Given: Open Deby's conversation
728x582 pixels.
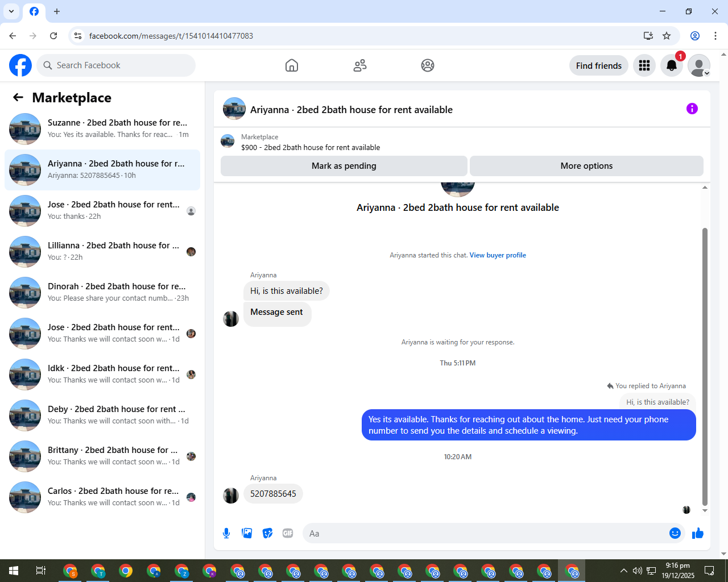Looking at the screenshot, I should coord(102,415).
